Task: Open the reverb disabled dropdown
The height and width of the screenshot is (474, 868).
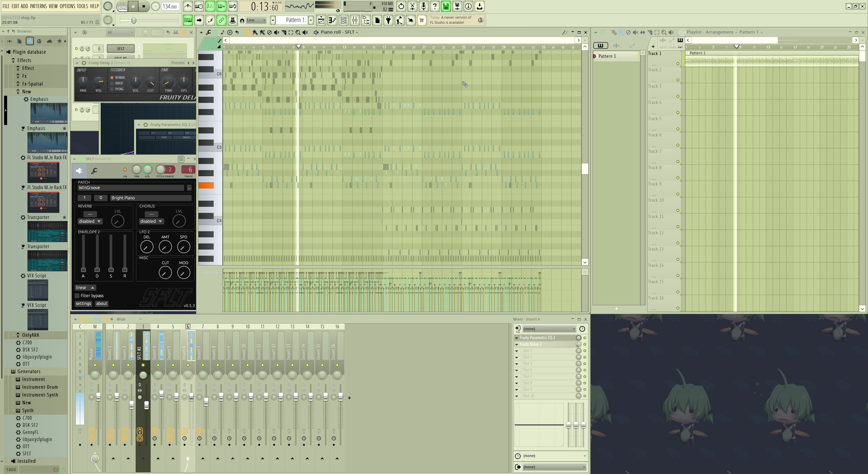Action: tap(90, 221)
